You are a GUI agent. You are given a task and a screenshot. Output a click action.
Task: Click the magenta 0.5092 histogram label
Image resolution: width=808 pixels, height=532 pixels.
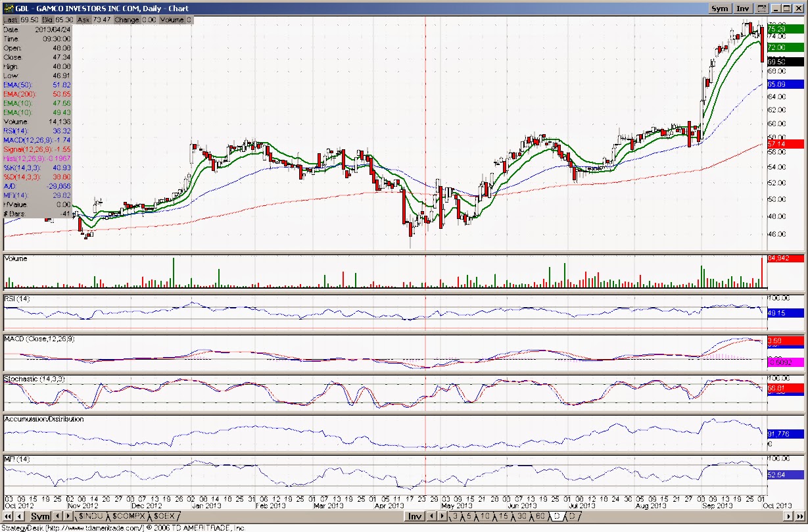point(784,362)
